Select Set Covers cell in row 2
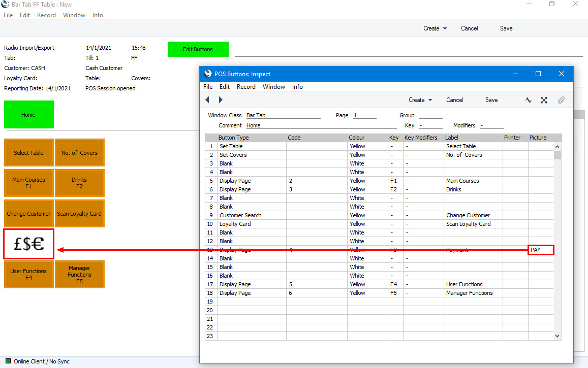 [x=252, y=155]
